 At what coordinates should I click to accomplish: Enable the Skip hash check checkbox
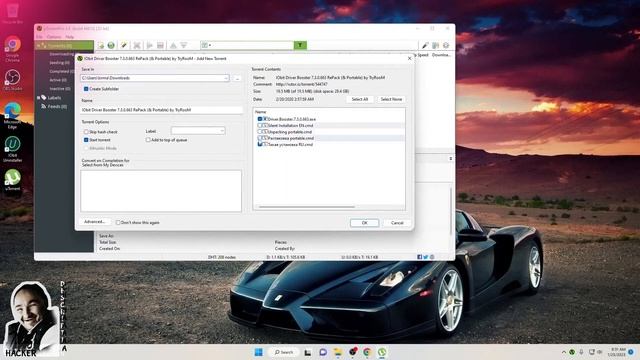(x=86, y=132)
